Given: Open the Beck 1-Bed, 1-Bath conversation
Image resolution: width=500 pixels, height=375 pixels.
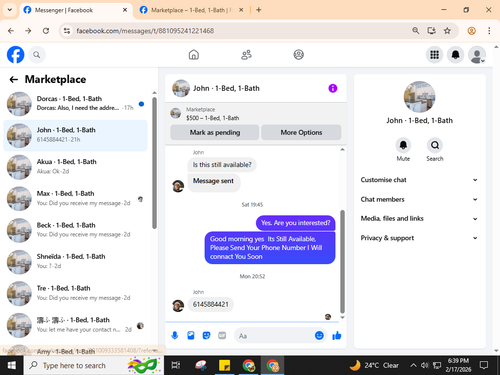Looking at the screenshot, I should [x=75, y=230].
